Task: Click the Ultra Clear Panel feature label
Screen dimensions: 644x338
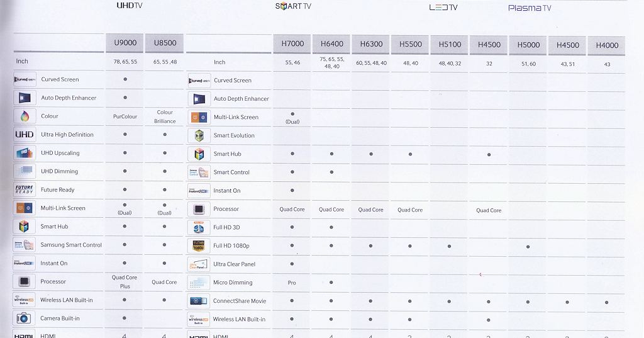Action: [x=234, y=264]
